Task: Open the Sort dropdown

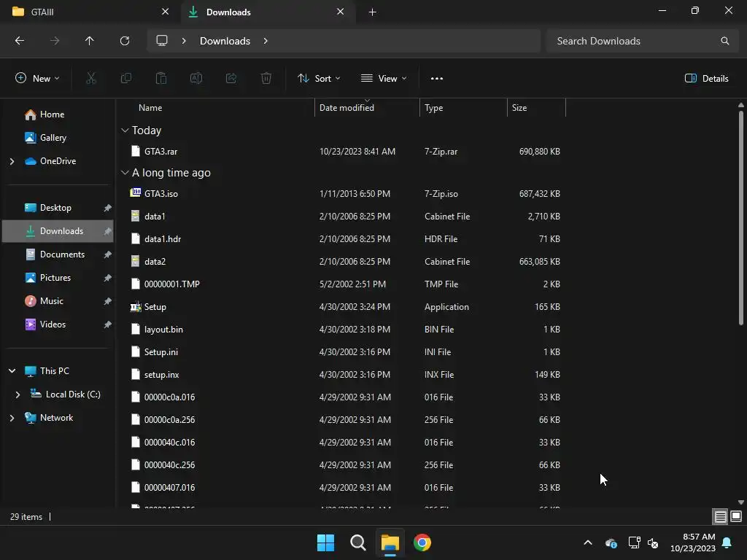Action: point(319,79)
